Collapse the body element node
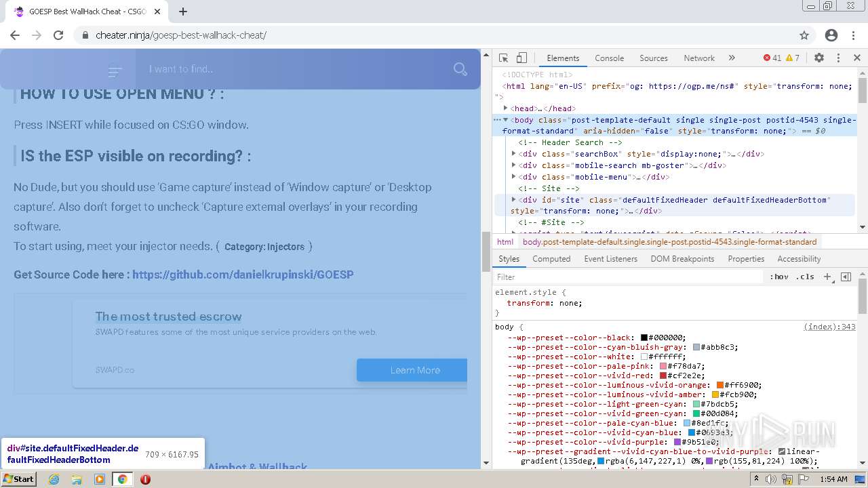Screen dimensions: 868x488 506,120
